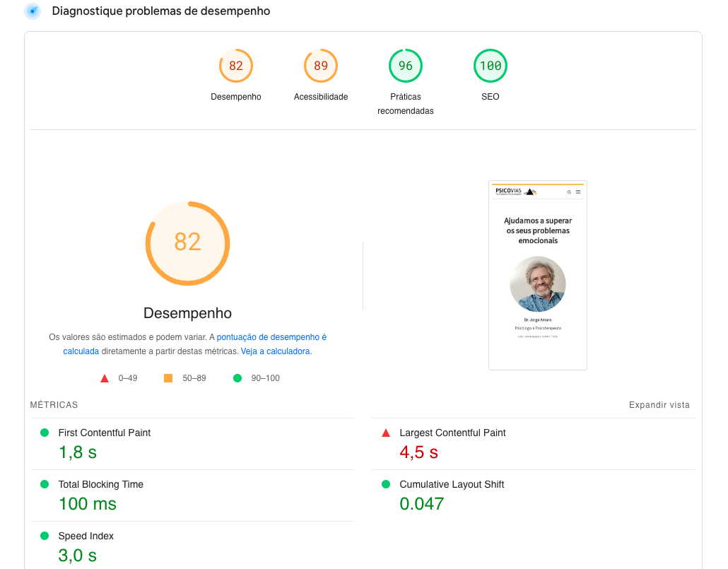Click the blue diagnostic icon beside heading
Viewport: 728px width, 569px height.
[33, 11]
